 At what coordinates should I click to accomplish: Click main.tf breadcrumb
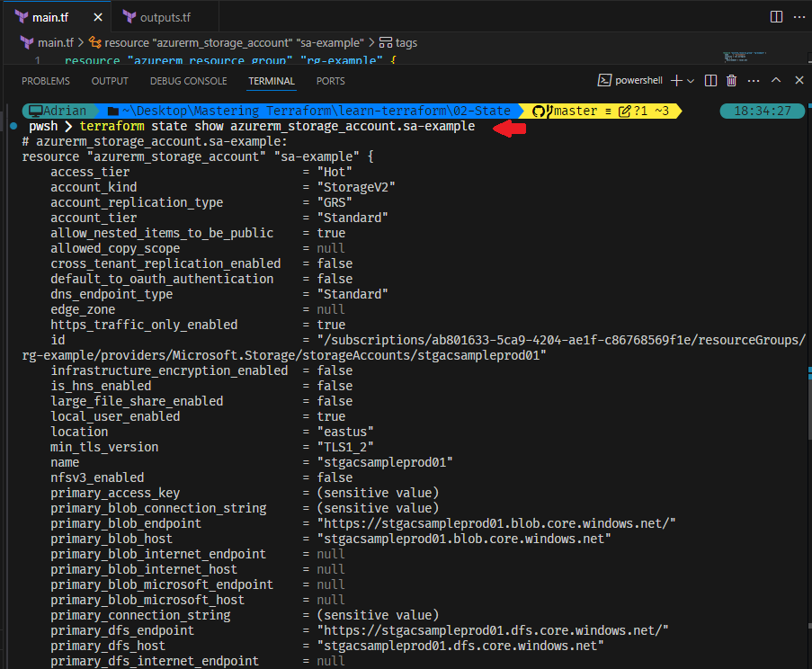point(56,42)
